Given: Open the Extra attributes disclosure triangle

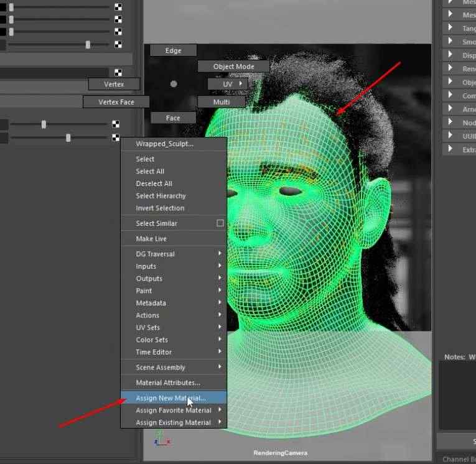Looking at the screenshot, I should click(x=450, y=149).
